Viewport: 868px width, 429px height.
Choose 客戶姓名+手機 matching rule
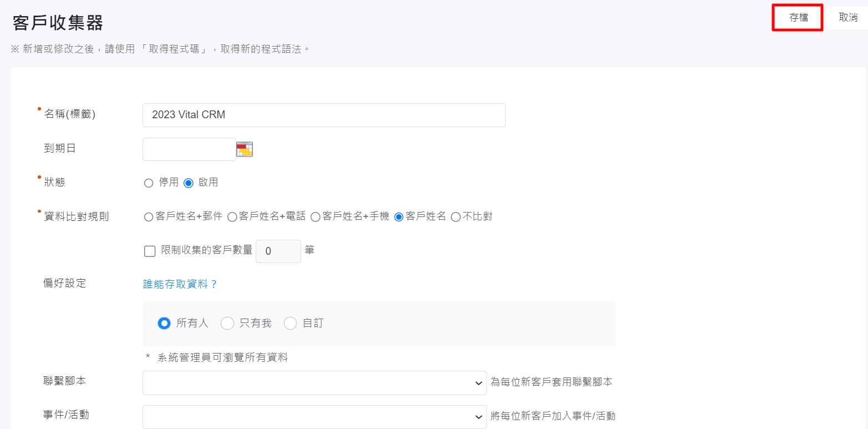tap(315, 217)
